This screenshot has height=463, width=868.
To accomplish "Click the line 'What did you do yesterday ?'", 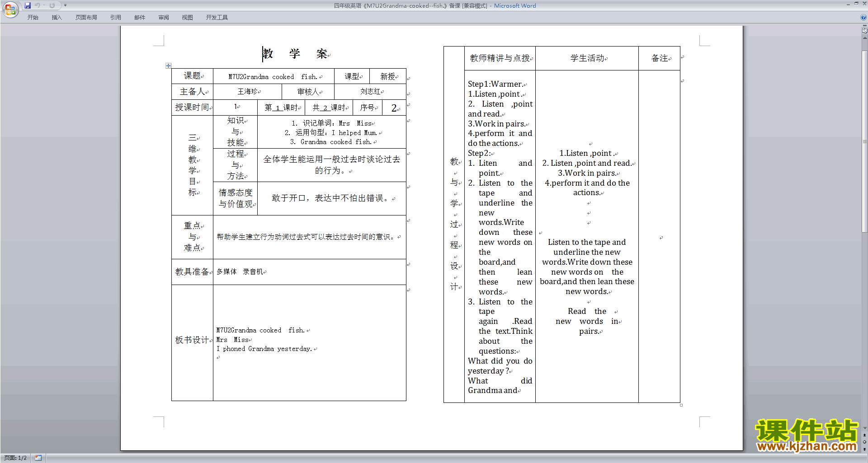I will pos(500,366).
